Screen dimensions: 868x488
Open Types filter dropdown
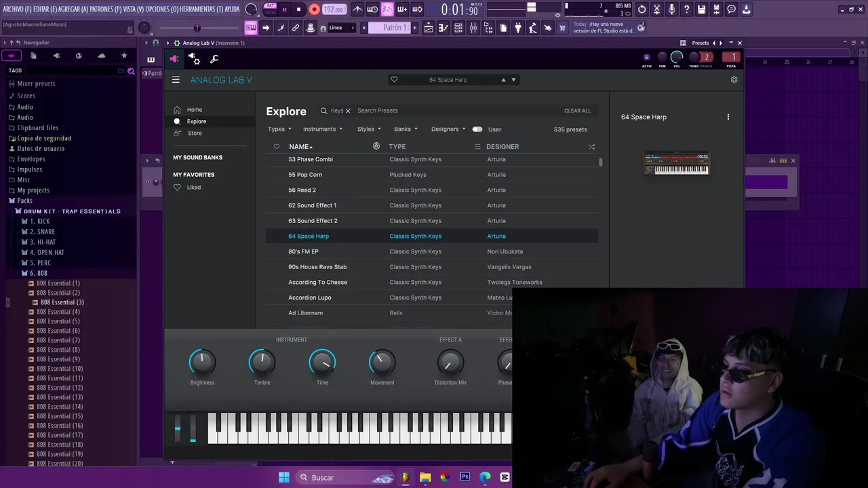279,129
